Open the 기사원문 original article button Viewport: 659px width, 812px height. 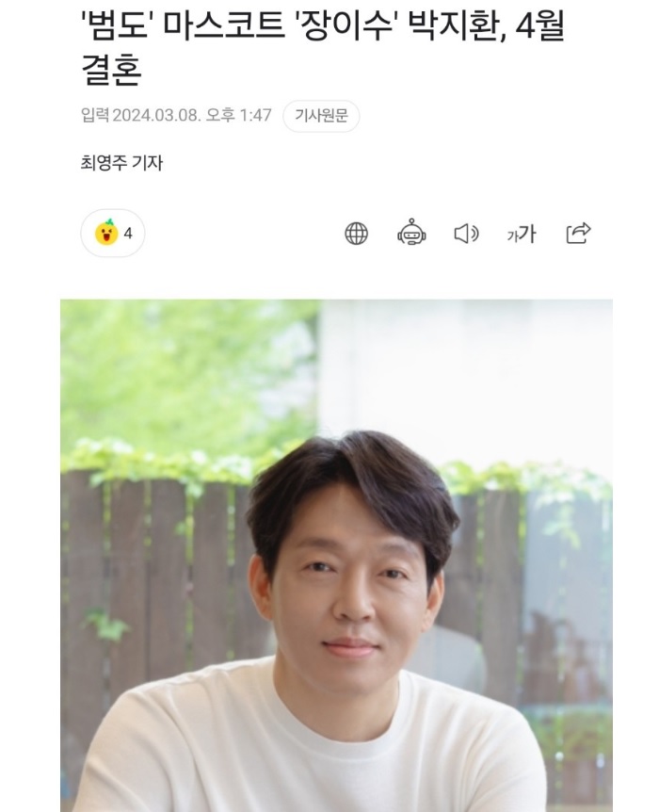321,116
